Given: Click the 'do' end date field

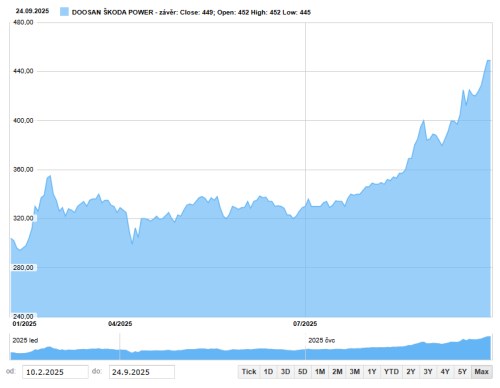Looking at the screenshot, I should point(142,372).
